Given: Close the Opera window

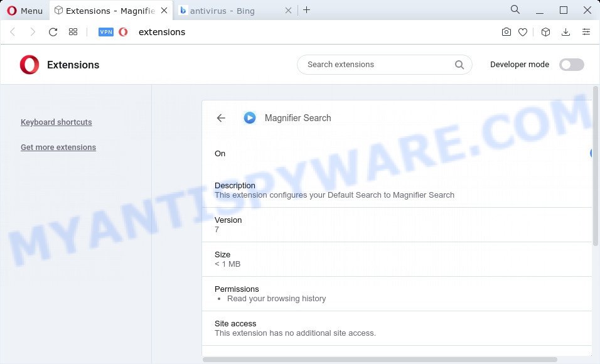Looking at the screenshot, I should 587,10.
